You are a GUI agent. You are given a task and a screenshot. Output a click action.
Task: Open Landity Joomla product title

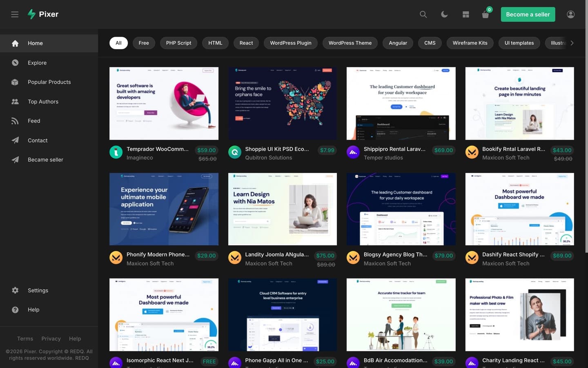pos(277,254)
